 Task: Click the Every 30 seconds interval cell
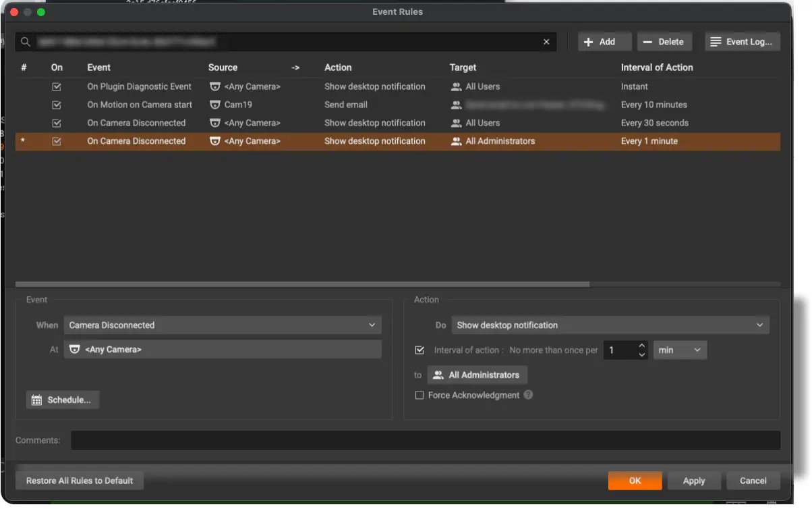(655, 123)
